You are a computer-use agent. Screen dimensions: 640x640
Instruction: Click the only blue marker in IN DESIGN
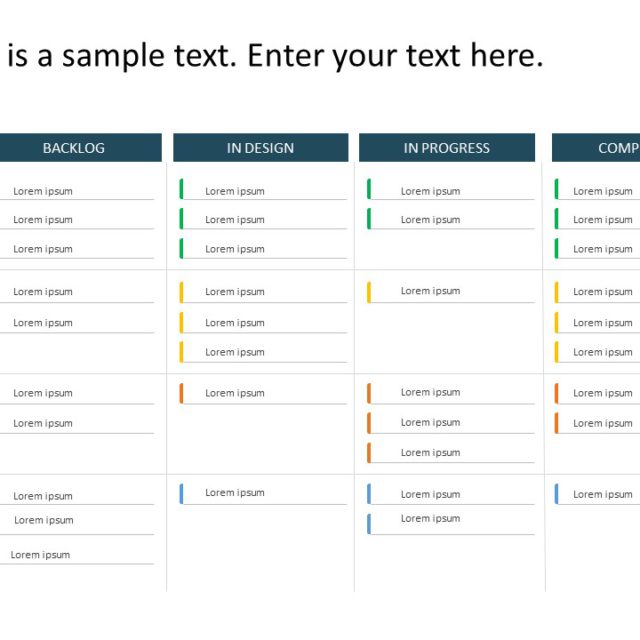click(x=181, y=493)
